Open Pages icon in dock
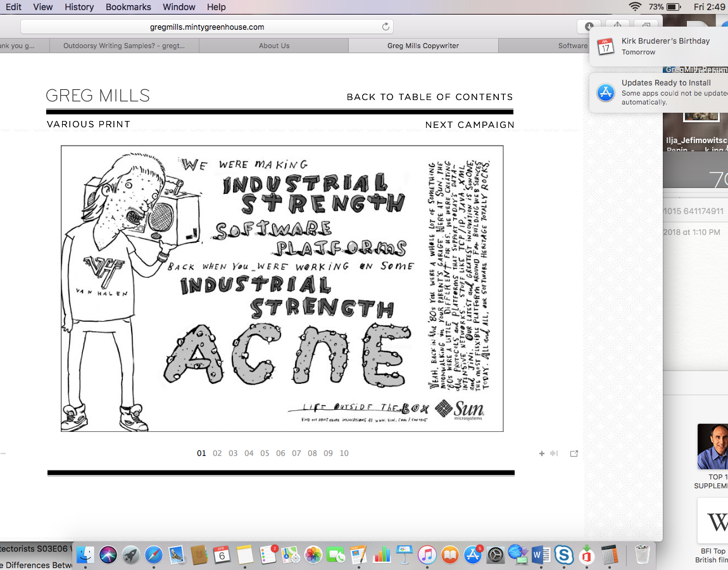Image resolution: width=728 pixels, height=570 pixels. tap(359, 555)
